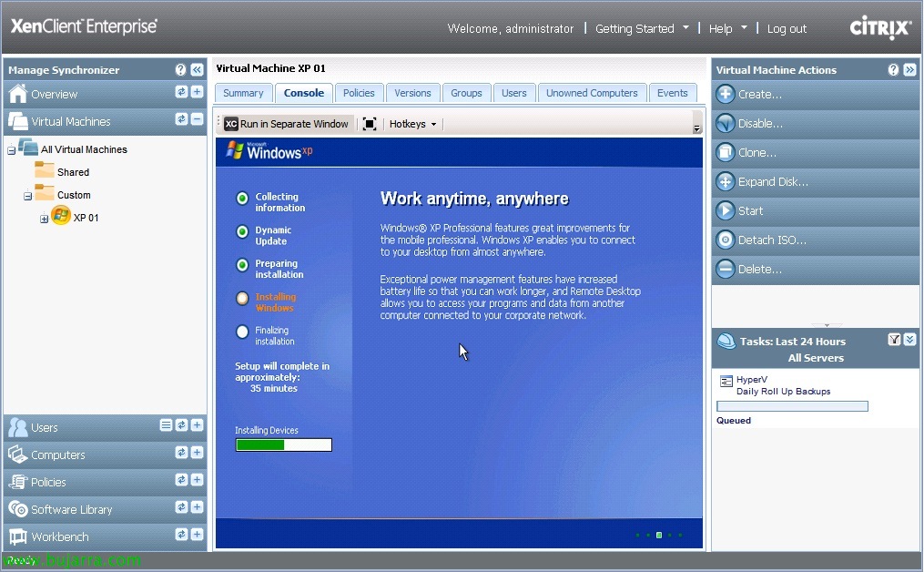Collapse the Custom folder tree node
924x572 pixels.
pos(27,196)
